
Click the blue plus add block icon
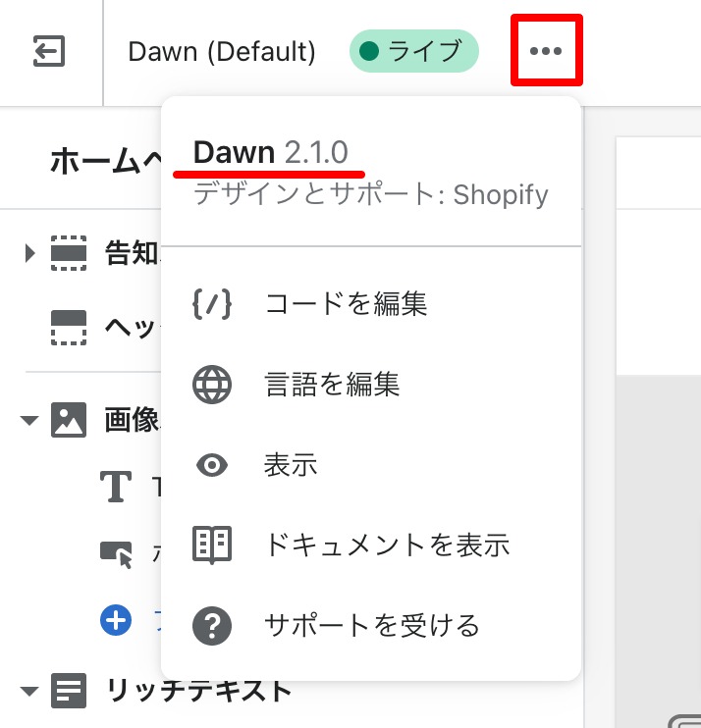click(116, 620)
